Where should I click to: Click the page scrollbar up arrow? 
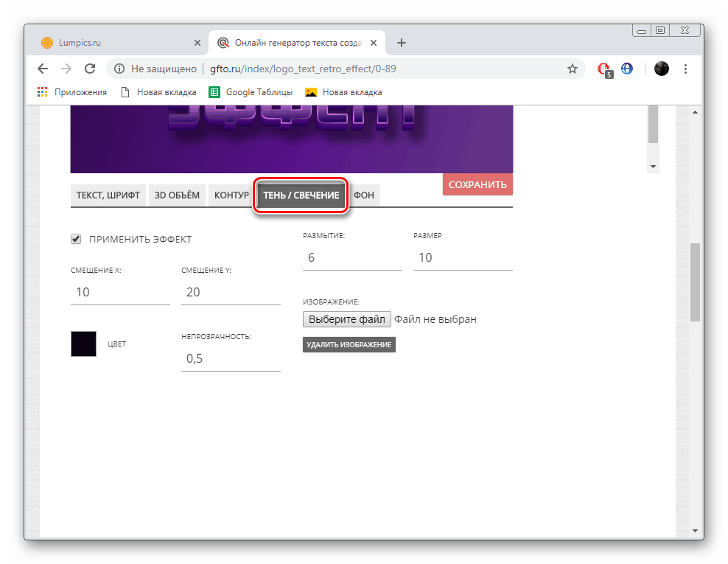695,112
